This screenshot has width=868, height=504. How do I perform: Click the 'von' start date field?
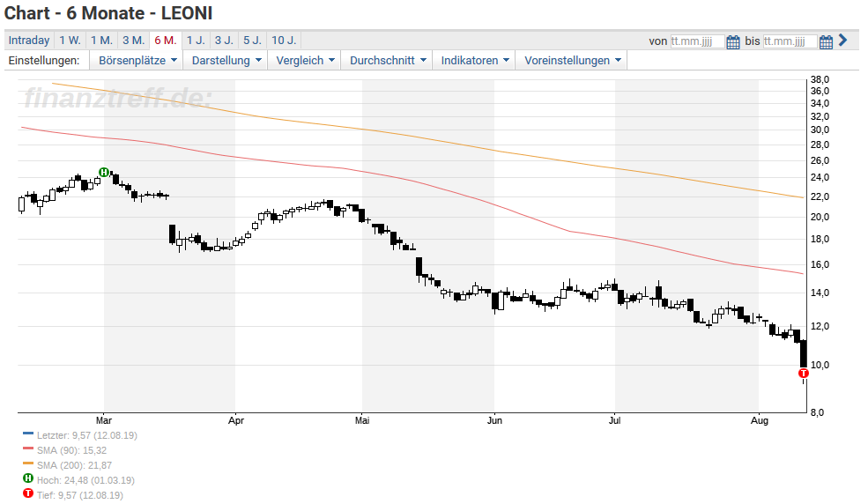697,41
